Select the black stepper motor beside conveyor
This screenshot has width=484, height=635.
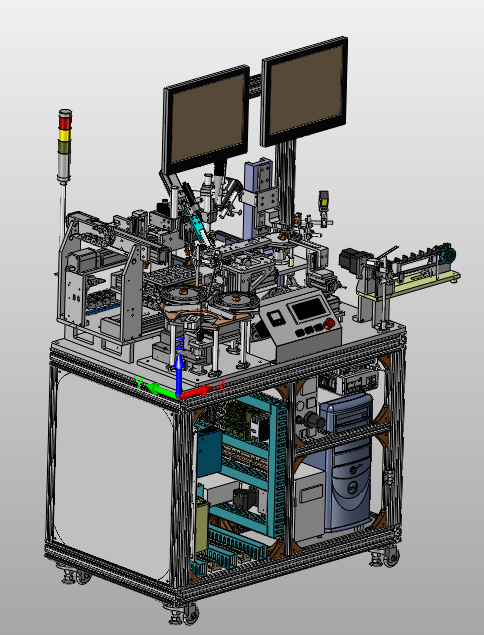tap(354, 259)
